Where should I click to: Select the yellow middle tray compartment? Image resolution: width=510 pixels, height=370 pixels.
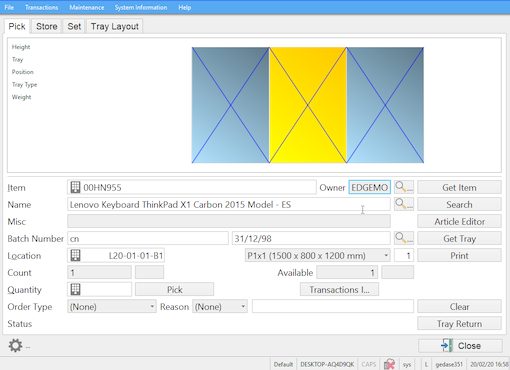click(308, 105)
